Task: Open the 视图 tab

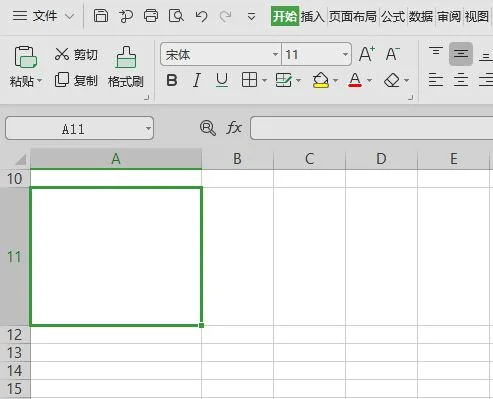Action: 477,16
